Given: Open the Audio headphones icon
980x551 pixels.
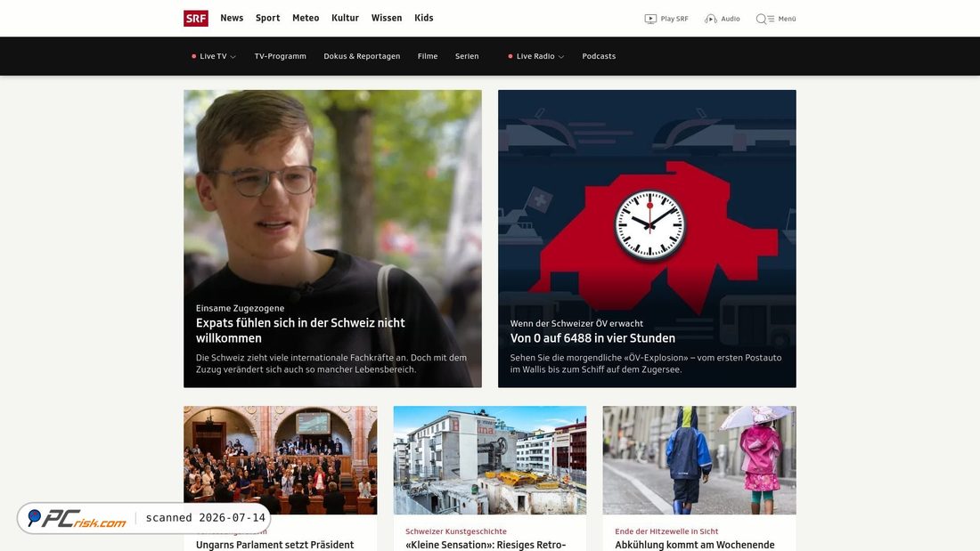Looking at the screenshot, I should pos(711,19).
